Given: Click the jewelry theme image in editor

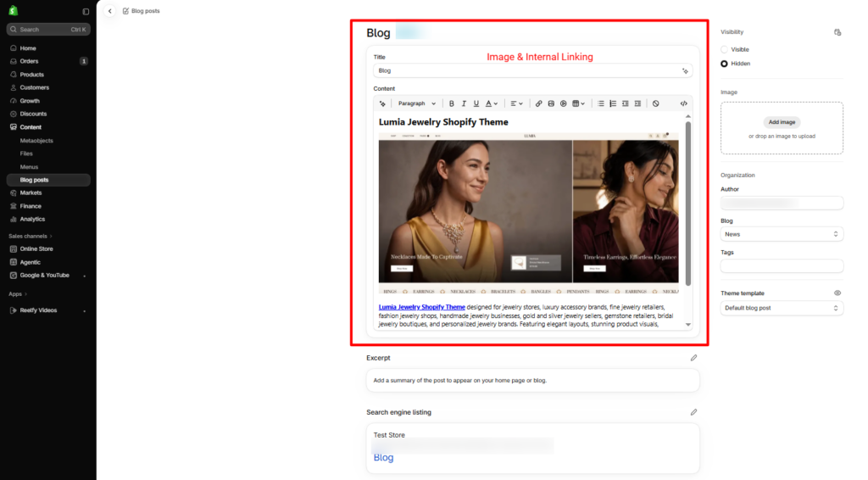Looking at the screenshot, I should click(x=529, y=214).
